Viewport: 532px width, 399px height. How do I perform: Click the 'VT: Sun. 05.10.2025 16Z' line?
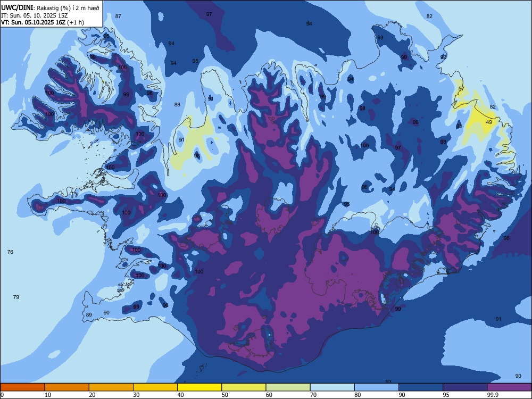click(33, 22)
